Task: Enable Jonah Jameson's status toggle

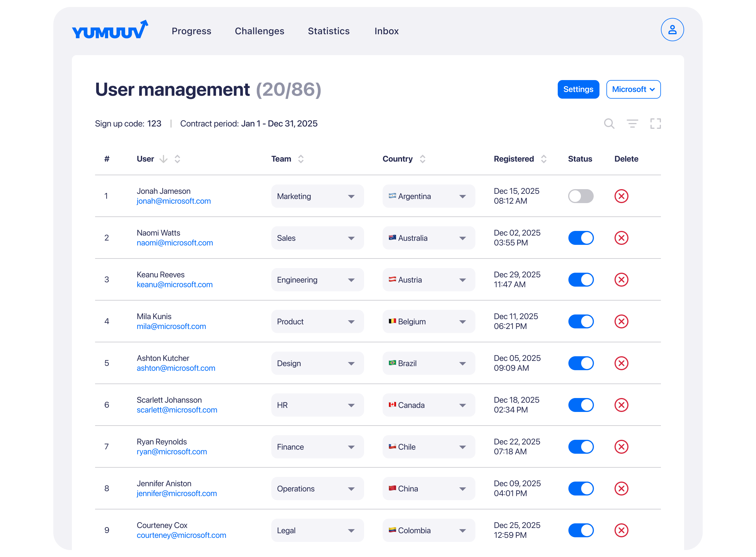Action: pos(580,196)
